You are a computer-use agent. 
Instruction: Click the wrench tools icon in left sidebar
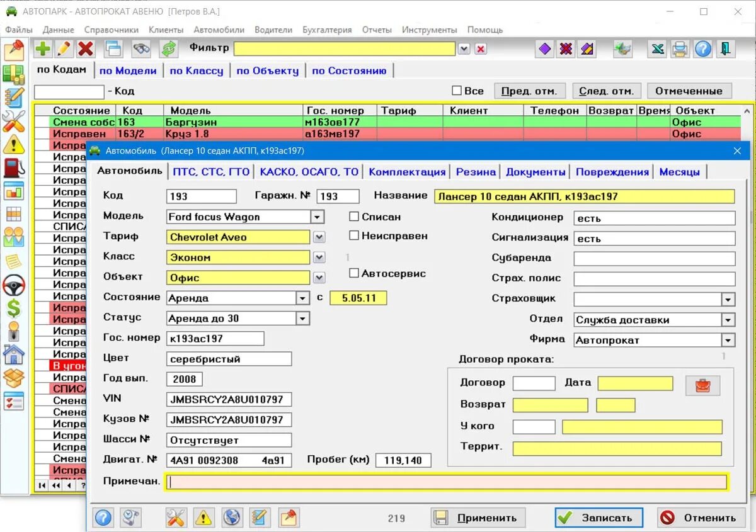tap(14, 121)
